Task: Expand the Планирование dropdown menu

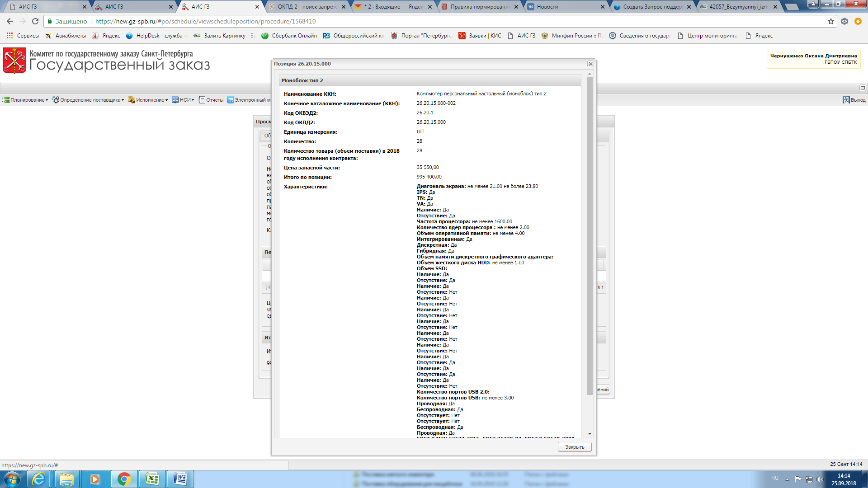Action: [x=25, y=100]
